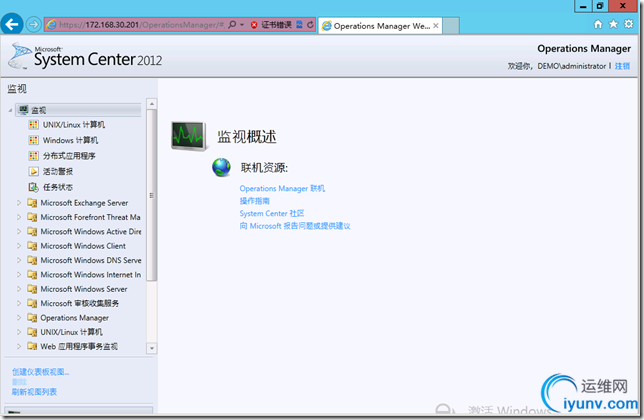Click the 监视概述 monitor graph icon

[189, 136]
